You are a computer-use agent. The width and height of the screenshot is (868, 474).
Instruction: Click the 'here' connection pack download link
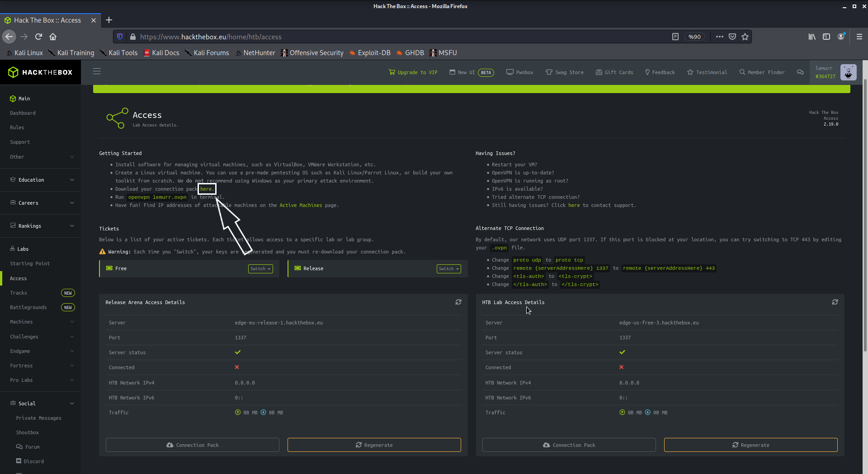tap(206, 189)
